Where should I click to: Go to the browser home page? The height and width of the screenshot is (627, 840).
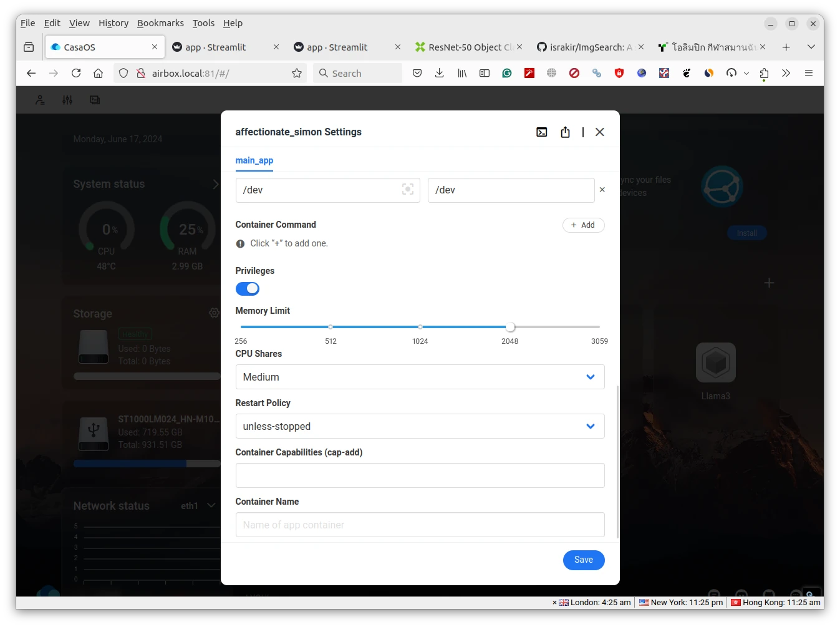tap(99, 74)
